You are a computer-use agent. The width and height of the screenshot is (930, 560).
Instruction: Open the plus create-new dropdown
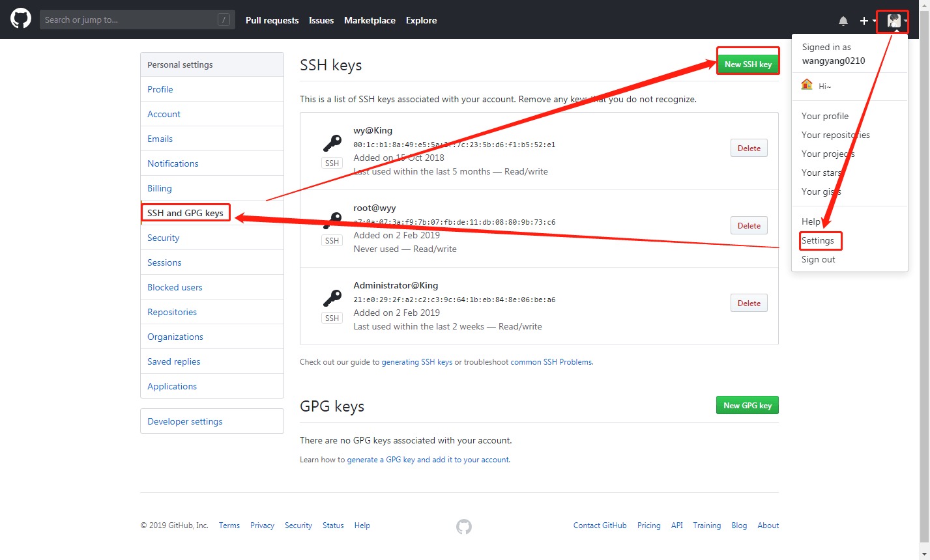(x=867, y=21)
